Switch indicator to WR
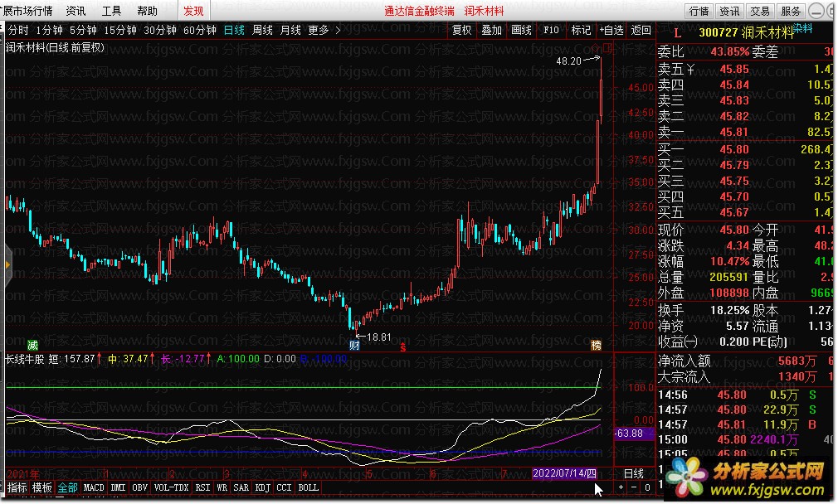Screen dimensions: 838x504 [222, 487]
